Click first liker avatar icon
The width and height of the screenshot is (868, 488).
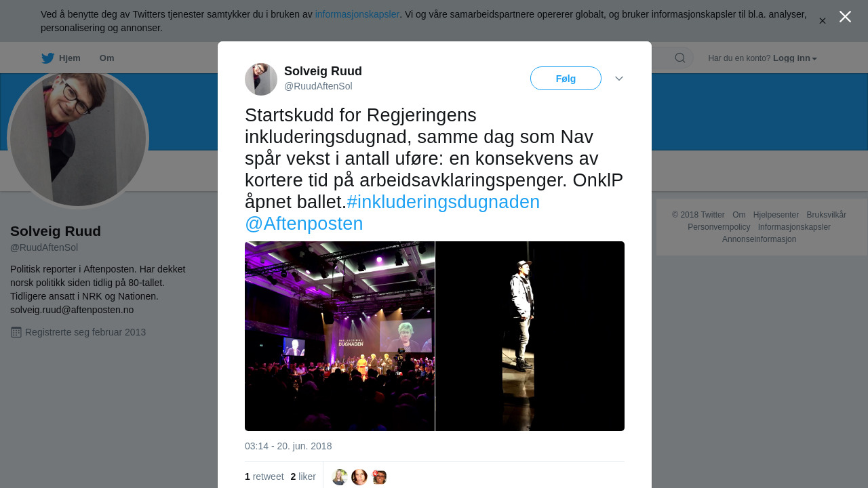340,477
